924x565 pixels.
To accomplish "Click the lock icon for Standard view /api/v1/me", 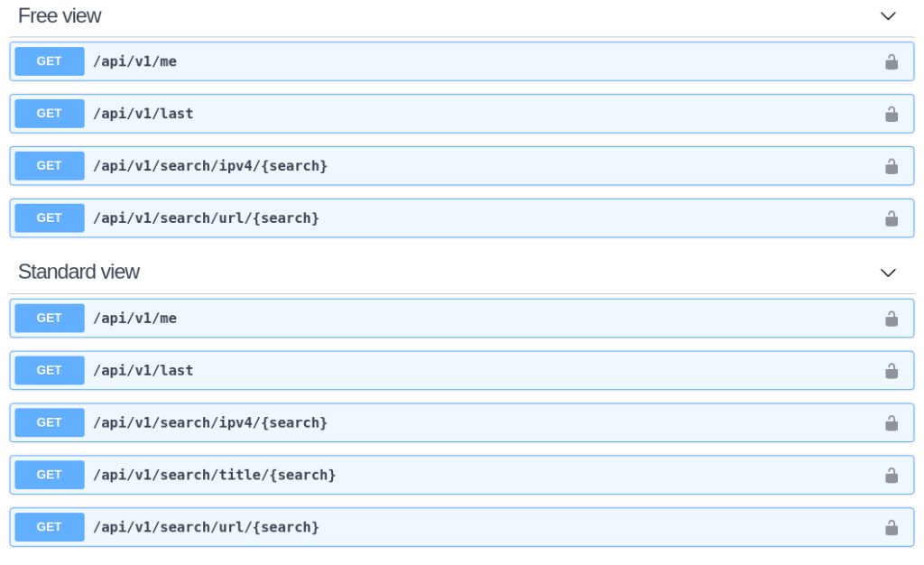I will [x=891, y=319].
